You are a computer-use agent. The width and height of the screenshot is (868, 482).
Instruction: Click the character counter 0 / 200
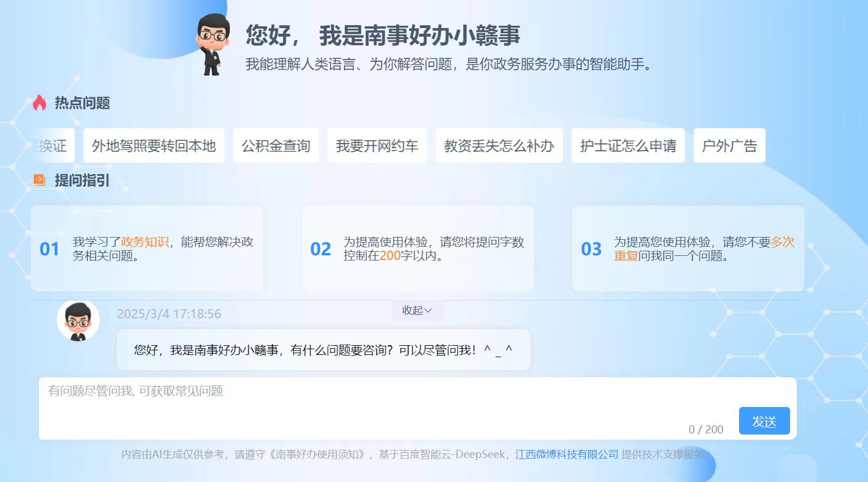[x=706, y=429]
